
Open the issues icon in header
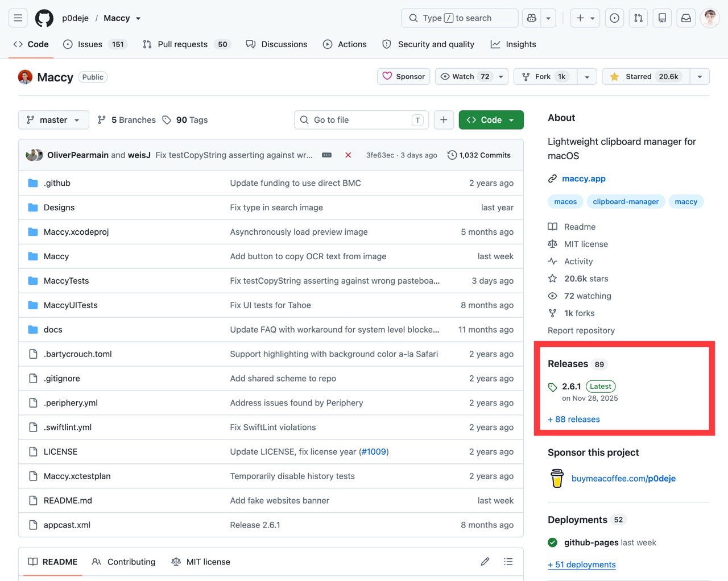(x=614, y=18)
